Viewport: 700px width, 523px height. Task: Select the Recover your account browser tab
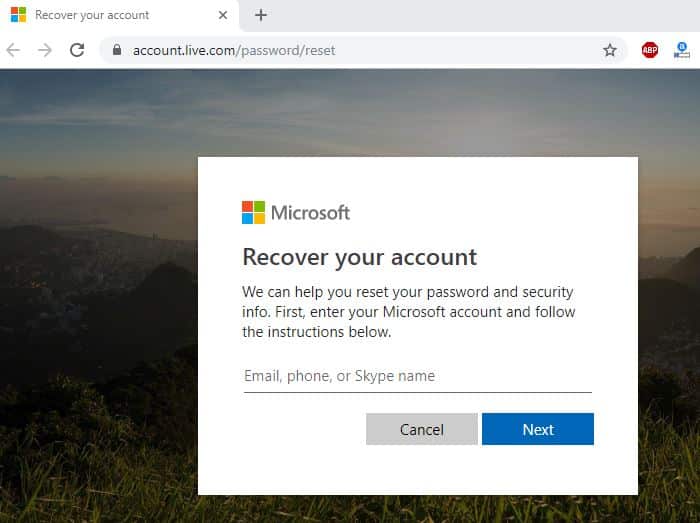120,16
